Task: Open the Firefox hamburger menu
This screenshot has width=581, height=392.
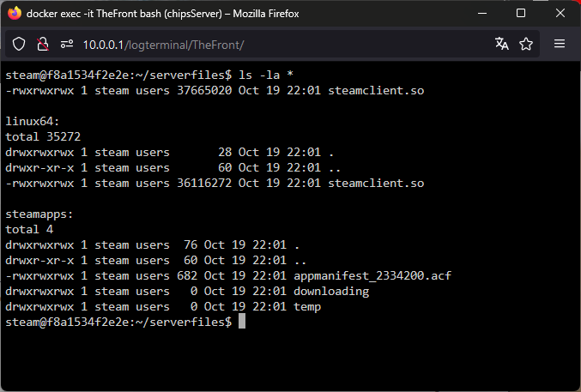Action: click(x=560, y=44)
